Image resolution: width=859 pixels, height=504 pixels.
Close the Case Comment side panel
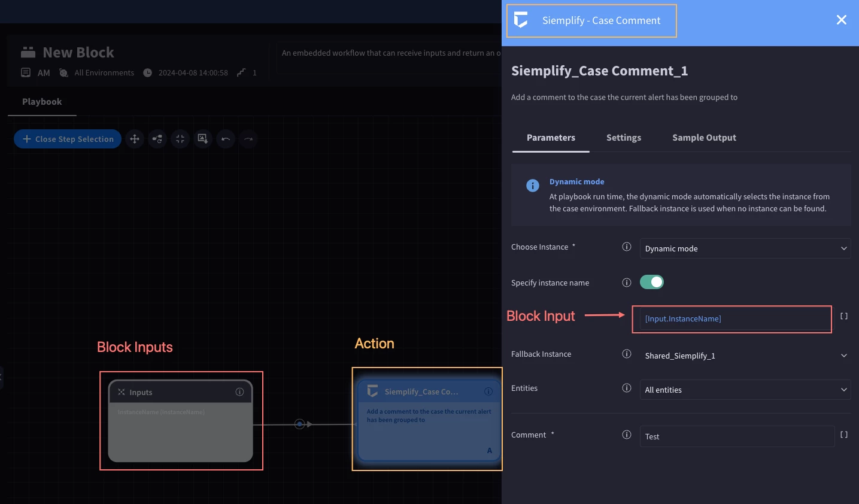tap(841, 20)
